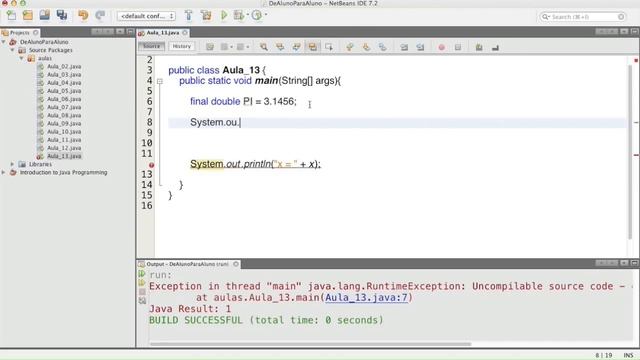Open the Debug Project dropdown arrow
The image size is (640, 360).
point(247,15)
